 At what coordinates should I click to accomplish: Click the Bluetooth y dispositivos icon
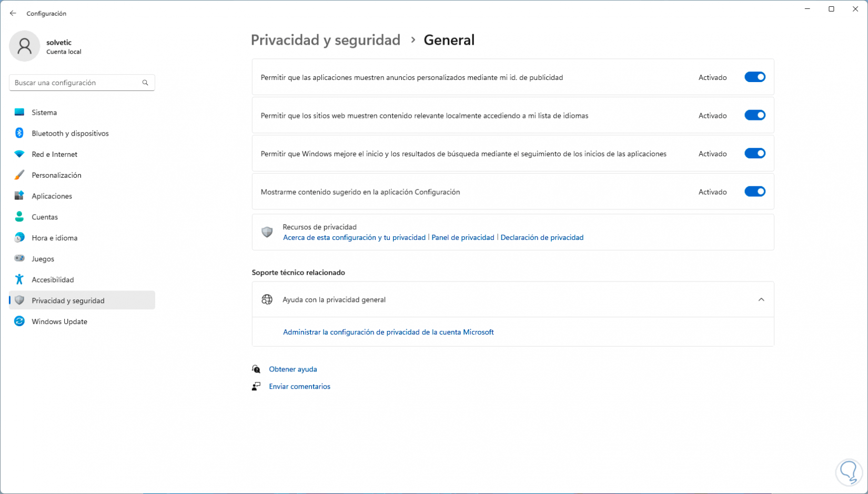coord(19,133)
